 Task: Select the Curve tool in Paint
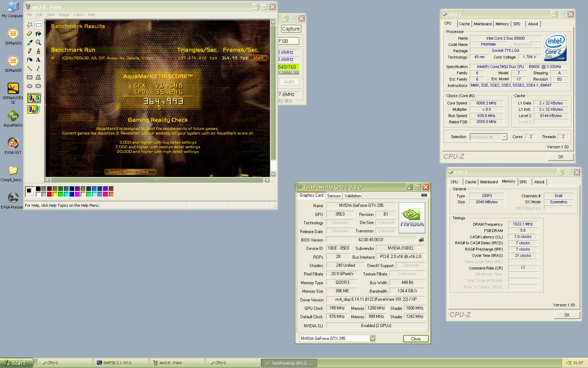(38, 69)
